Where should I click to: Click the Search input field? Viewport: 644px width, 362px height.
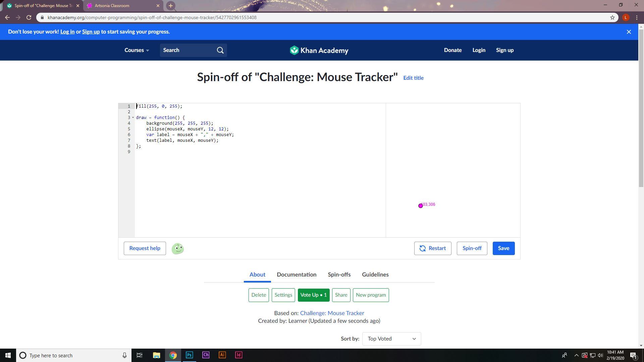point(187,50)
